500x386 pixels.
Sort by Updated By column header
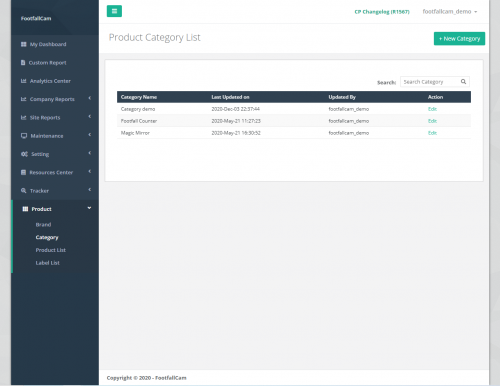pyautogui.click(x=342, y=97)
